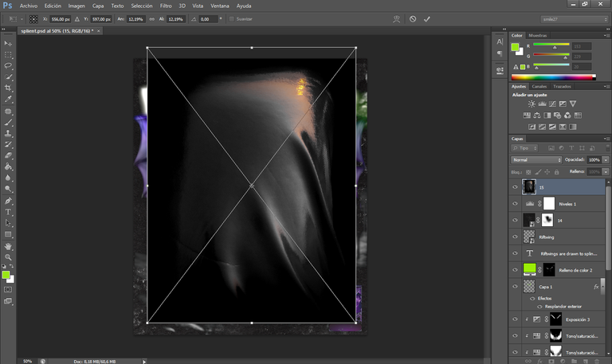This screenshot has width=612, height=364.
Task: Open the Archivo menu
Action: (x=29, y=6)
